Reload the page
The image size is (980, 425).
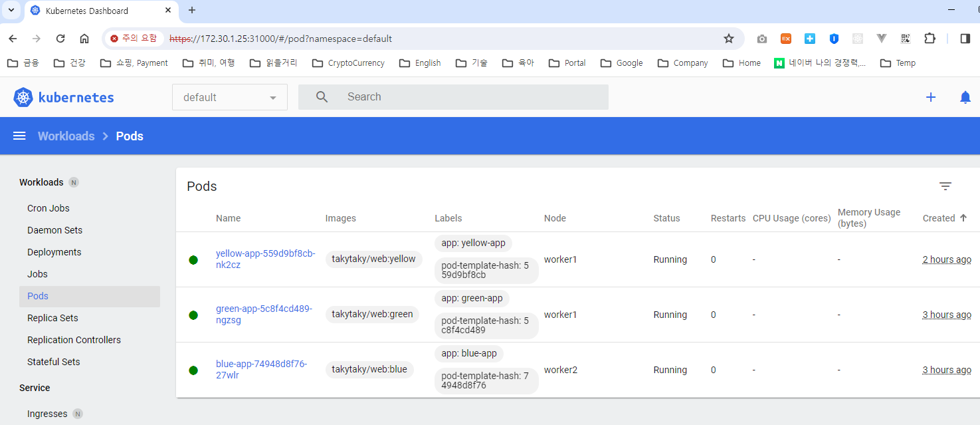(x=60, y=39)
